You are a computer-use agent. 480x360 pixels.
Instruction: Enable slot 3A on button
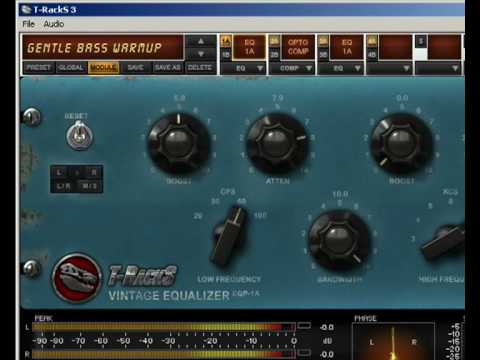[323, 41]
